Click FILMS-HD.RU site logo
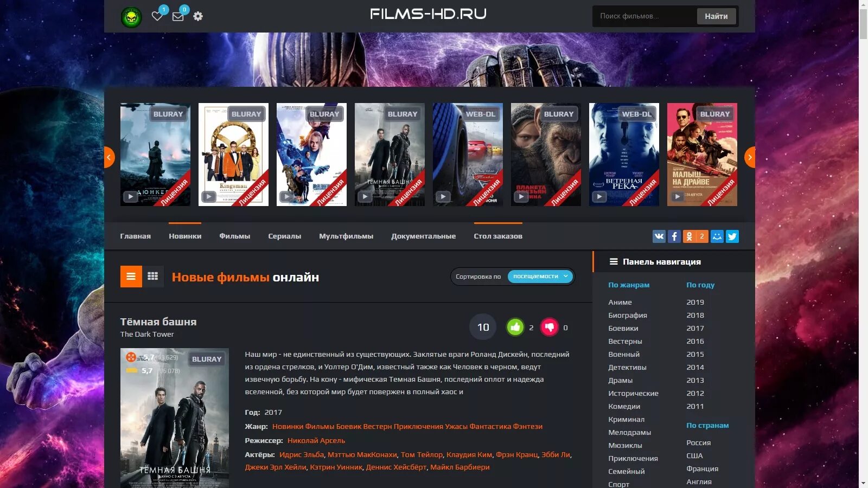Image resolution: width=868 pixels, height=488 pixels. (428, 14)
